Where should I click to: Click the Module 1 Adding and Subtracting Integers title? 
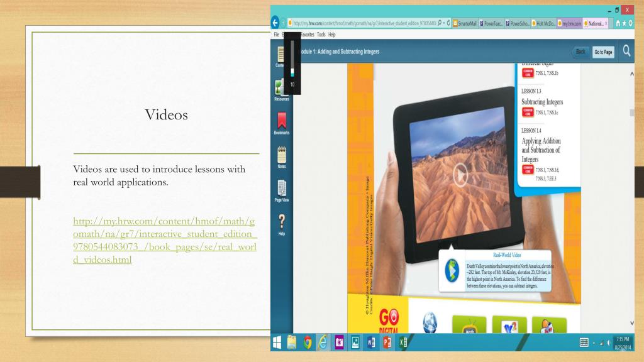click(339, 52)
